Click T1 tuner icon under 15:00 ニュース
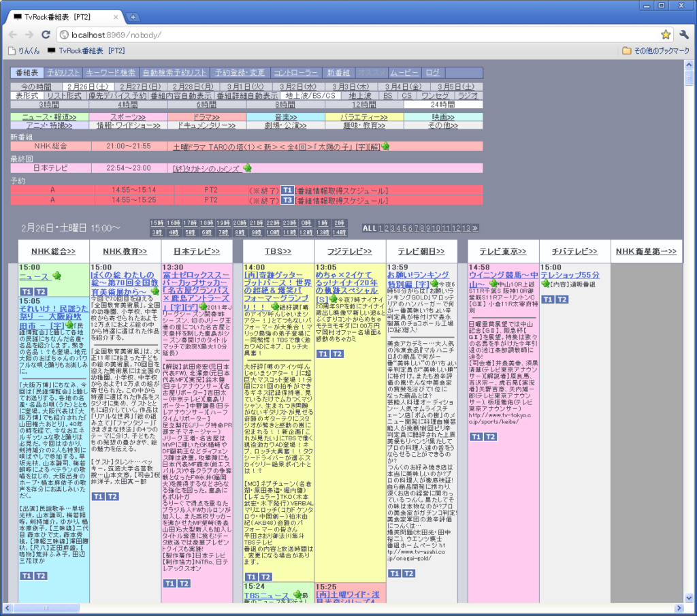The height and width of the screenshot is (616, 697). pyautogui.click(x=26, y=291)
